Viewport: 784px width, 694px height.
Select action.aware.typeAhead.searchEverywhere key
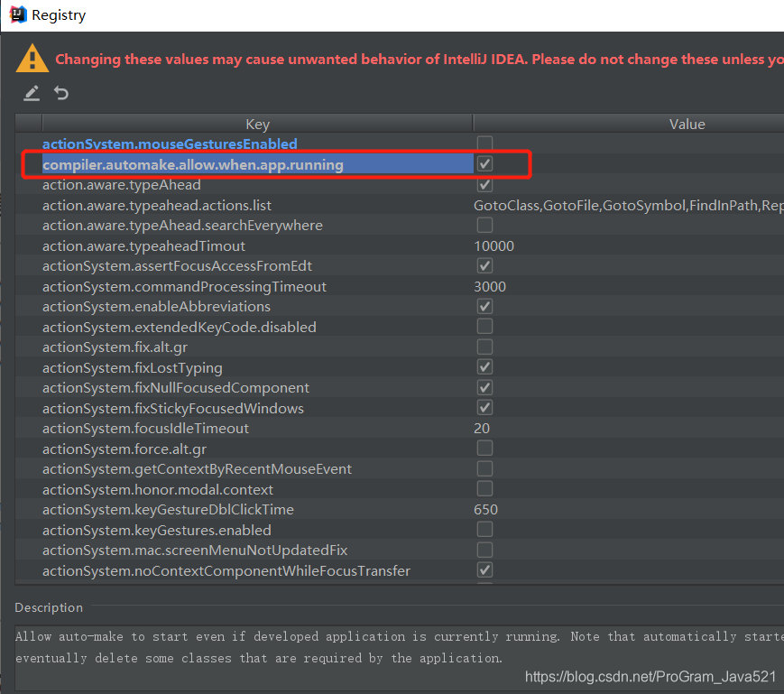[182, 226]
